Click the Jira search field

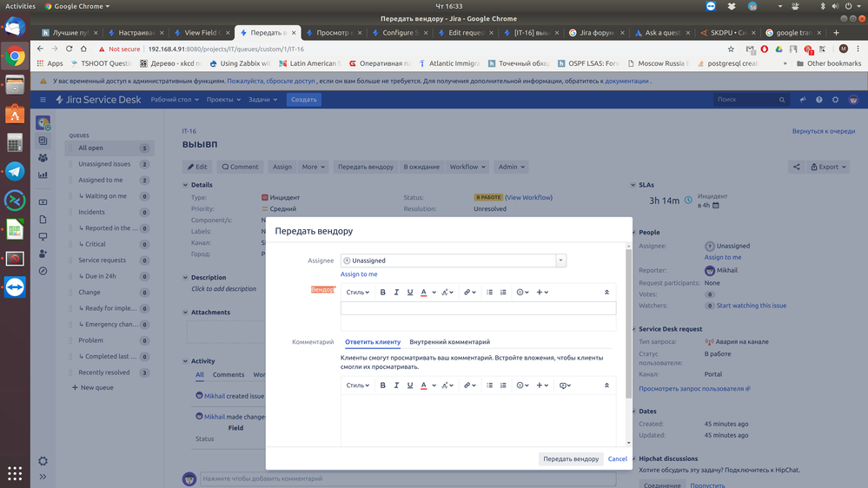coord(750,100)
